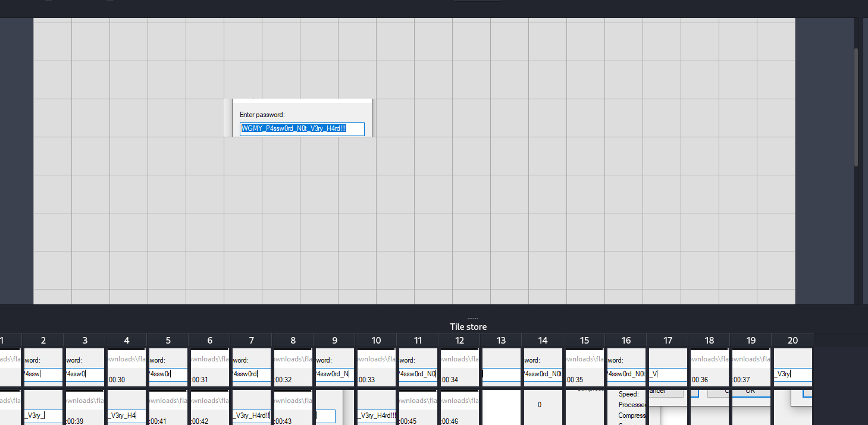Viewport: 868px width, 425px height.
Task: Select the 00:34 tile under column 12
Action: 459,367
